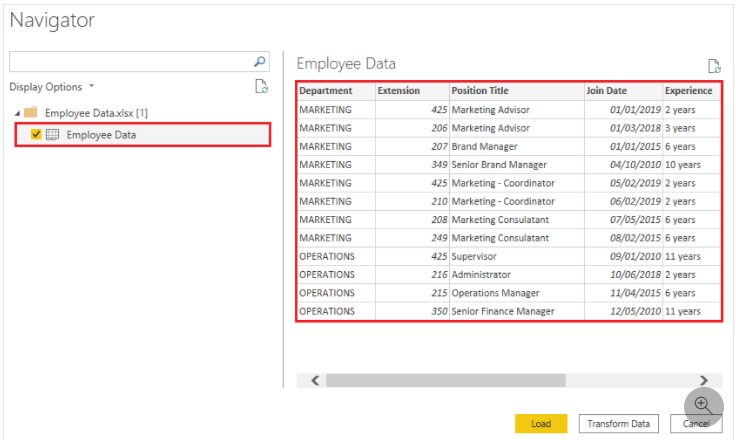Click the 09/01/2010 join date cell
Screen dimensions: 736x440
tap(623, 256)
